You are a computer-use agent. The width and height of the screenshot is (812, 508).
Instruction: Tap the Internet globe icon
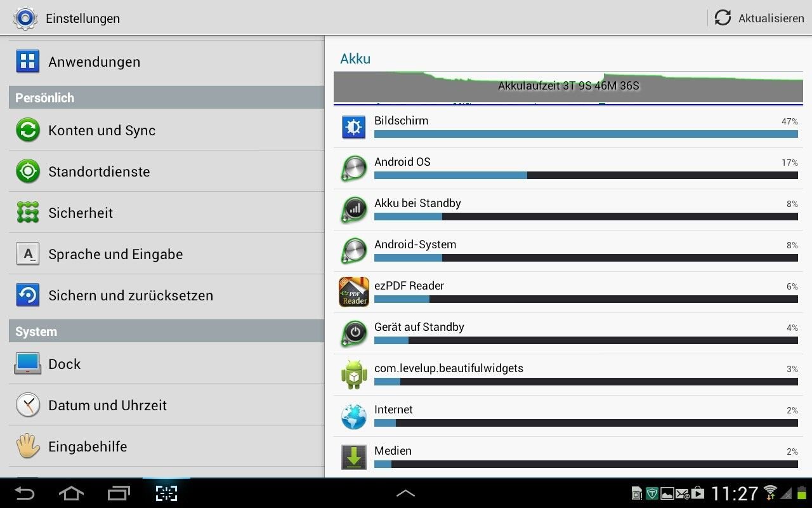(354, 417)
